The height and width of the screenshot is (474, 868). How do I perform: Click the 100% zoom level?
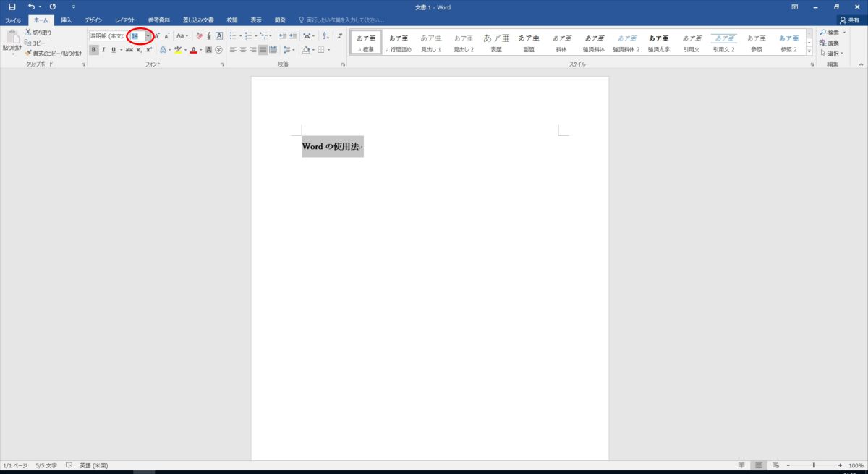856,465
